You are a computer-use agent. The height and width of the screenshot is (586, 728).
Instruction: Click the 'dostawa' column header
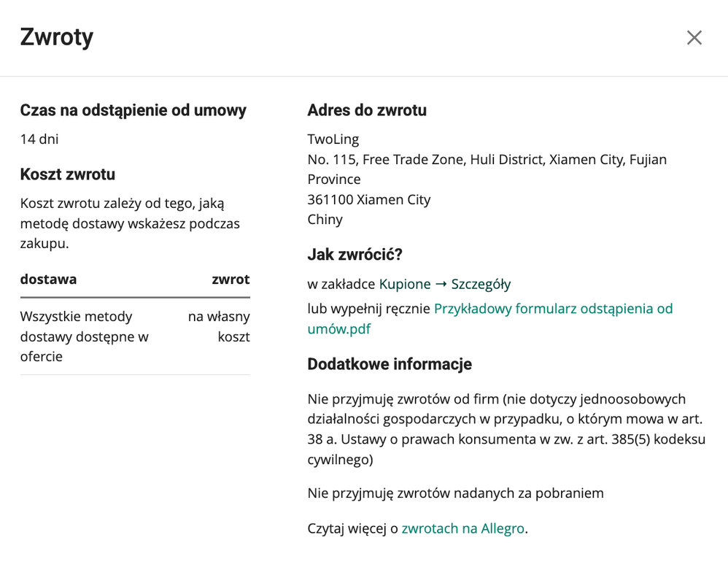(x=48, y=279)
